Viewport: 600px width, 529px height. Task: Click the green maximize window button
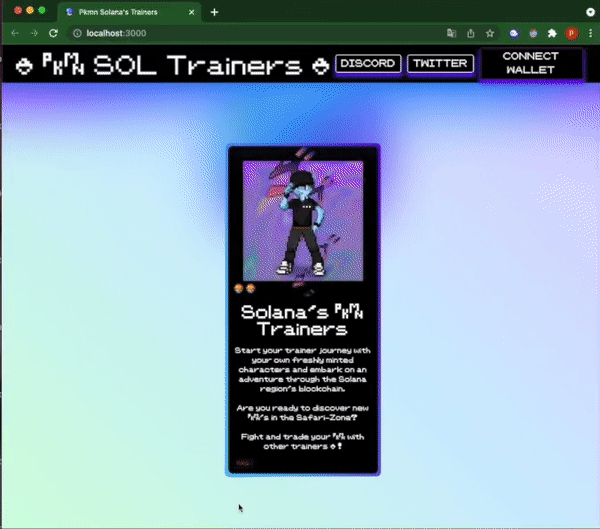[42, 10]
